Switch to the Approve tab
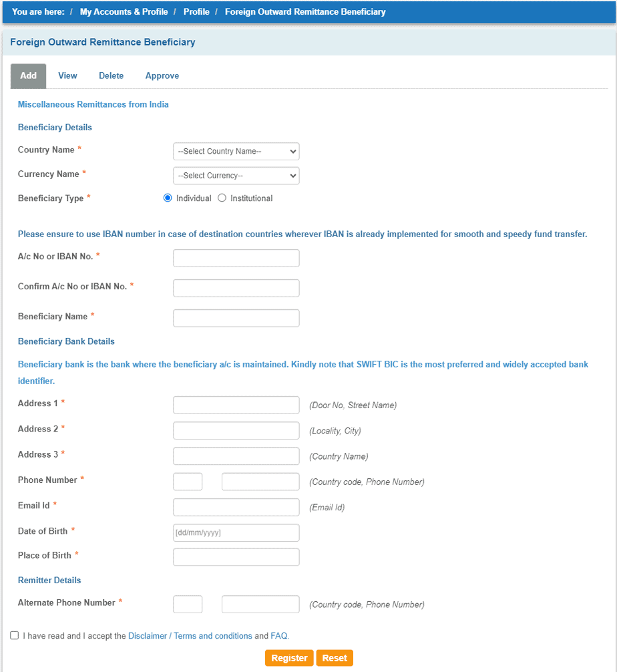The image size is (617, 672). (x=162, y=75)
